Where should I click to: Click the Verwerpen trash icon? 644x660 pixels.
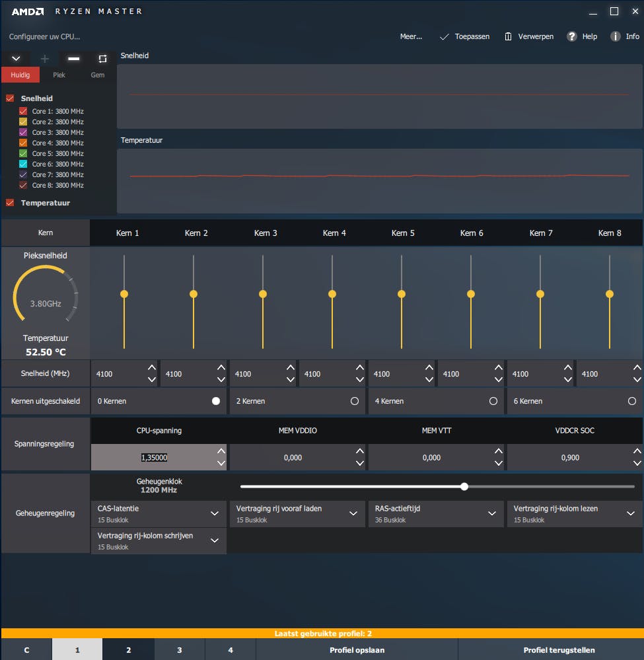(508, 37)
